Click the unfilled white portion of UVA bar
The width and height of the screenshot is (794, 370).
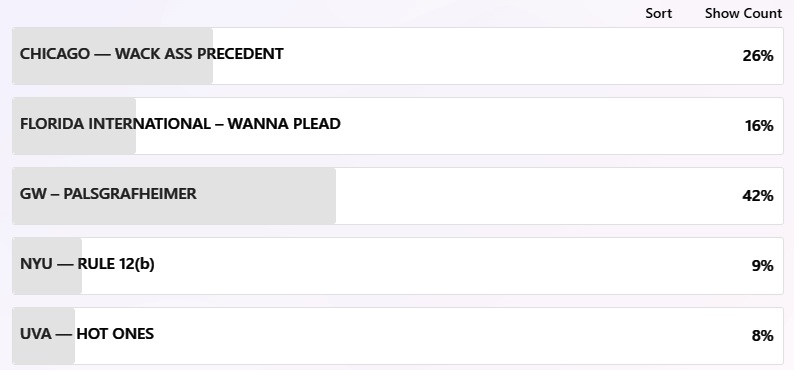428,336
